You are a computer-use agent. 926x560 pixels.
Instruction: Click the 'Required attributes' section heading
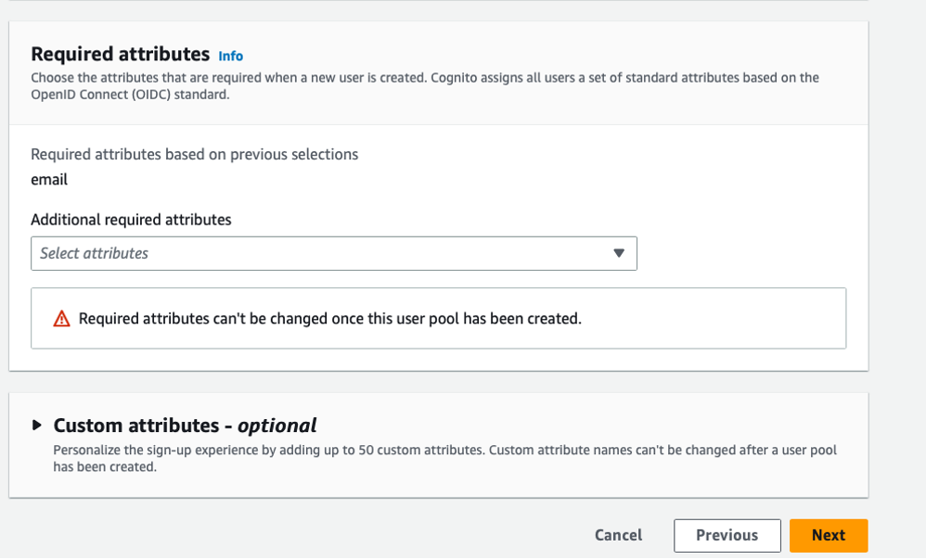point(120,55)
